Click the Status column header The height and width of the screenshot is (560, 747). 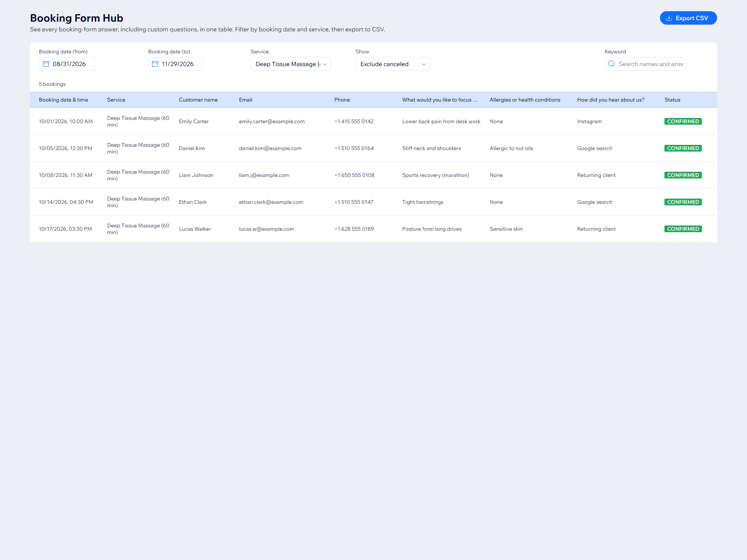click(x=672, y=100)
